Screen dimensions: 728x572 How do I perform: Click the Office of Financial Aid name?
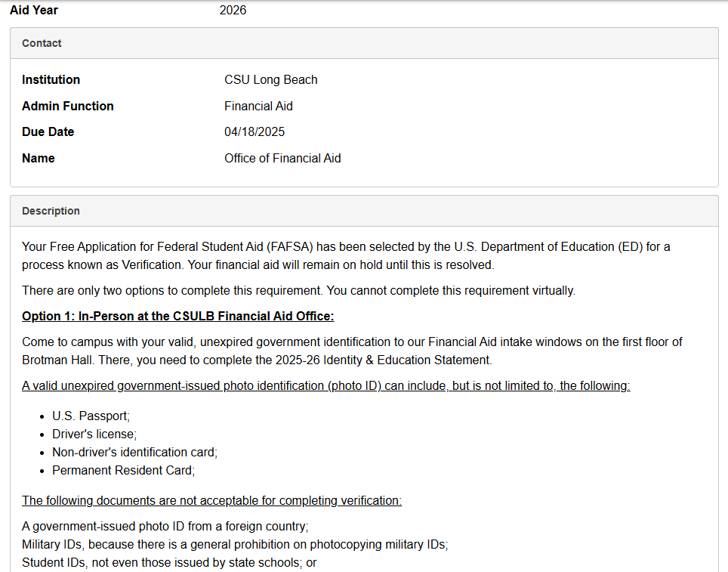[x=282, y=158]
